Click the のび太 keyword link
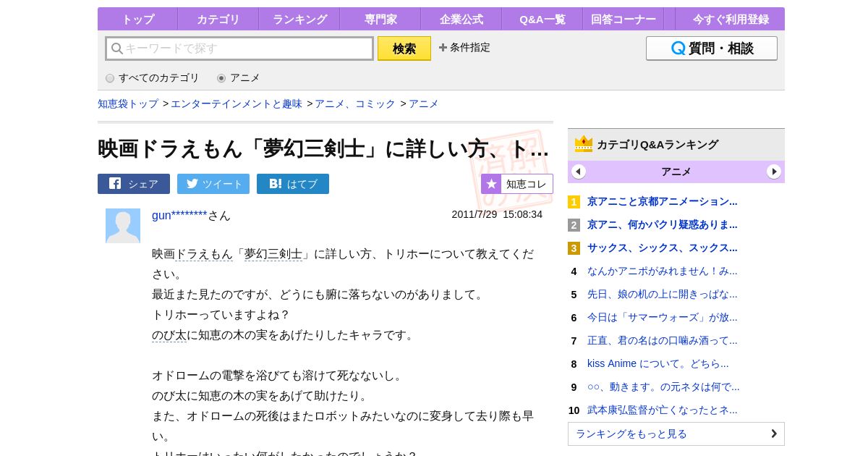The image size is (868, 456). coord(169,335)
